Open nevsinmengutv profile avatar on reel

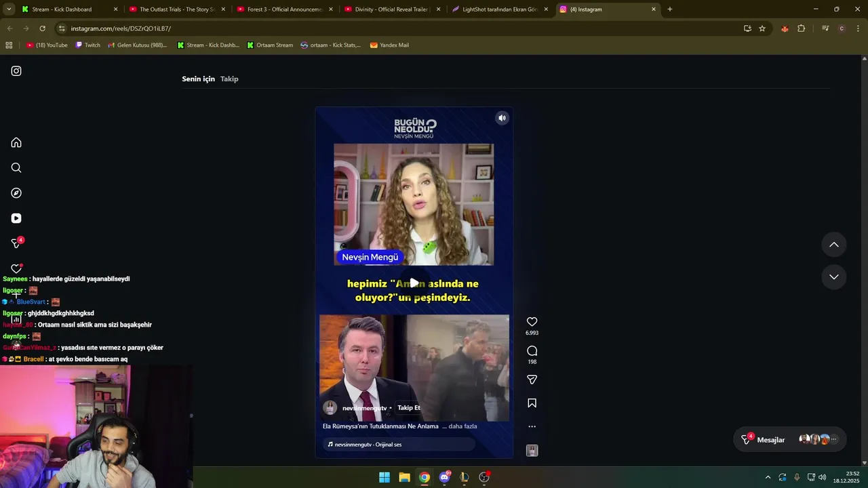point(330,407)
